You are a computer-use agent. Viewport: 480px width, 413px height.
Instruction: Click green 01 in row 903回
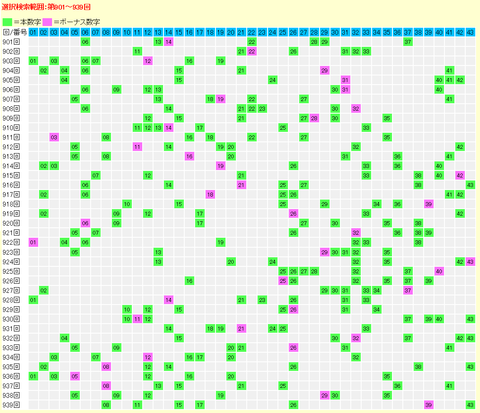(x=33, y=61)
